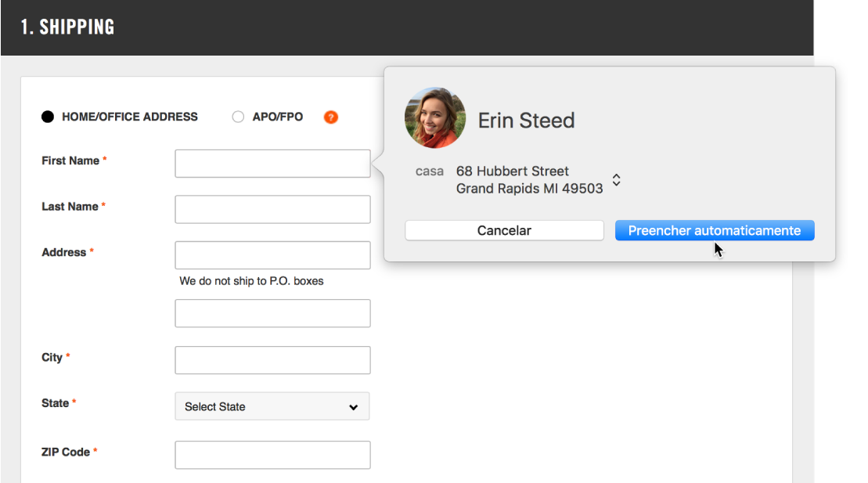Image resolution: width=868 pixels, height=483 pixels.
Task: Choose the APO/FPO radio option
Action: coord(238,117)
